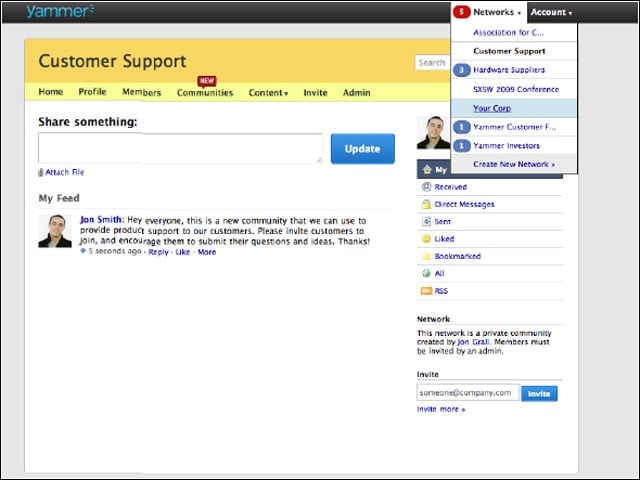Open Direct Messages link
Image resolution: width=640 pixels, height=480 pixels.
coord(464,204)
